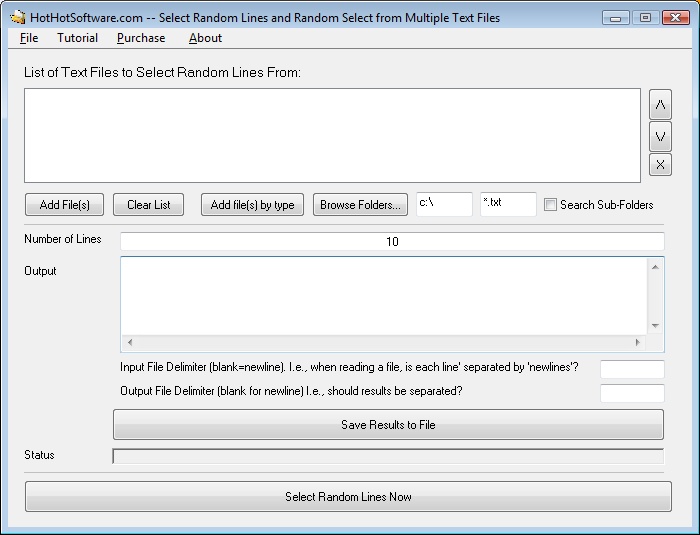
Task: Move selected file down with V button
Action: coord(660,136)
